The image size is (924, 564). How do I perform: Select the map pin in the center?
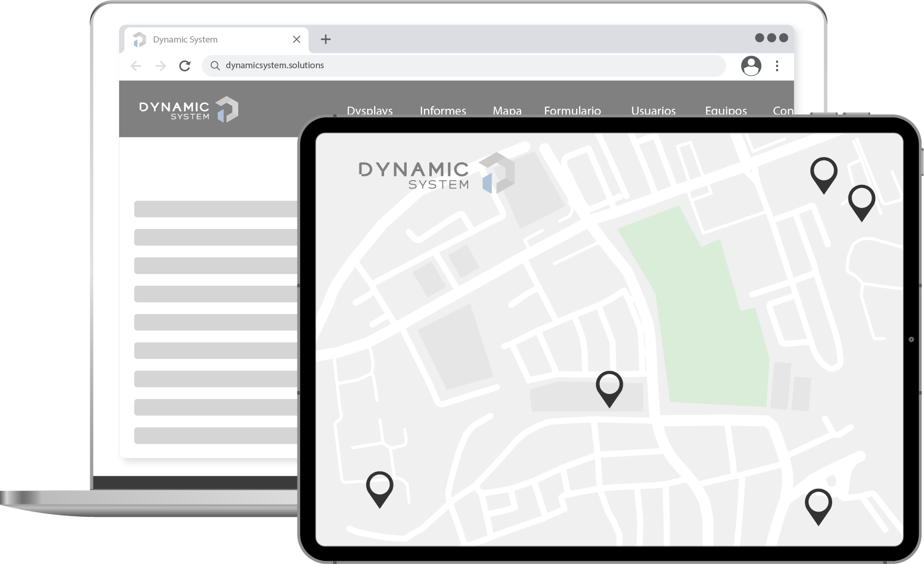(x=609, y=387)
